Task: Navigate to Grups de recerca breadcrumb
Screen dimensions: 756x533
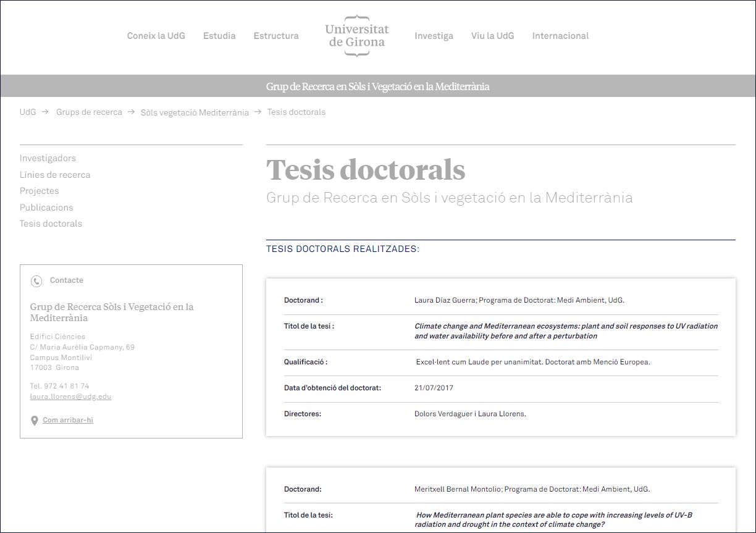Action: click(x=89, y=112)
